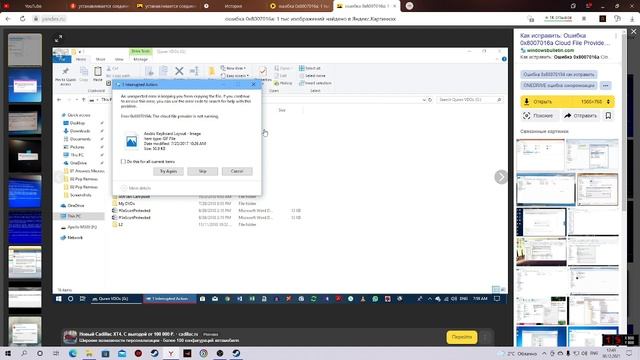Screen dimensions: 640x360
Task: Expand the image to fullscreen with arrows icon
Action: pyautogui.click(x=58, y=38)
